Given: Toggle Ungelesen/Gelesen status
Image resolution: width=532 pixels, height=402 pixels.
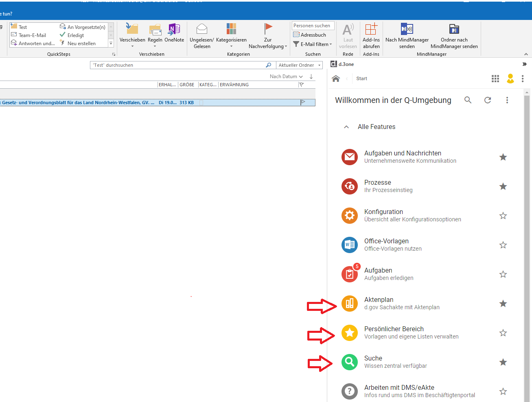Looking at the screenshot, I should click(x=202, y=36).
